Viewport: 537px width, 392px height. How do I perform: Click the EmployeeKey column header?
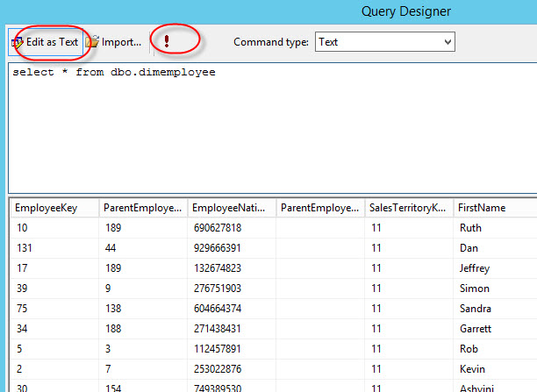coord(54,207)
